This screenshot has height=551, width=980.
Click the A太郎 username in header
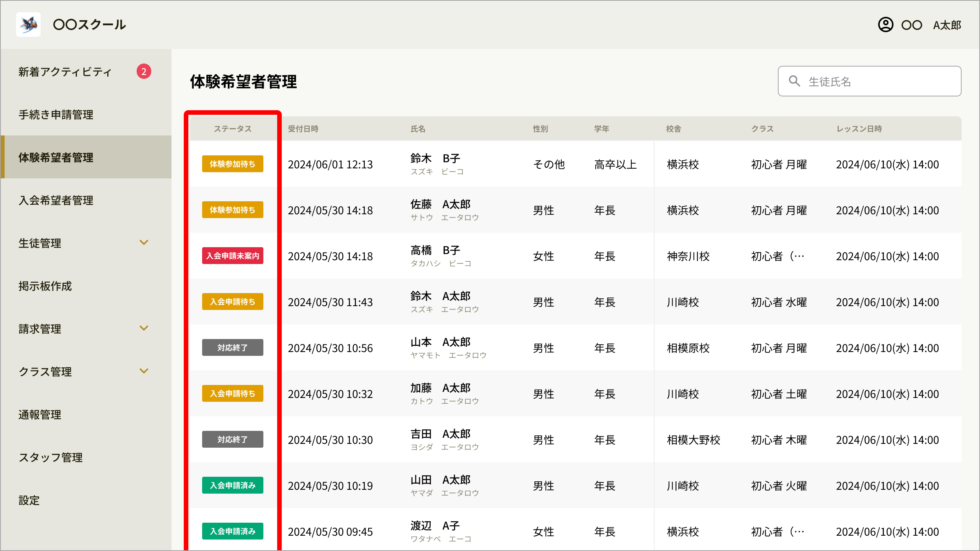[x=947, y=25]
